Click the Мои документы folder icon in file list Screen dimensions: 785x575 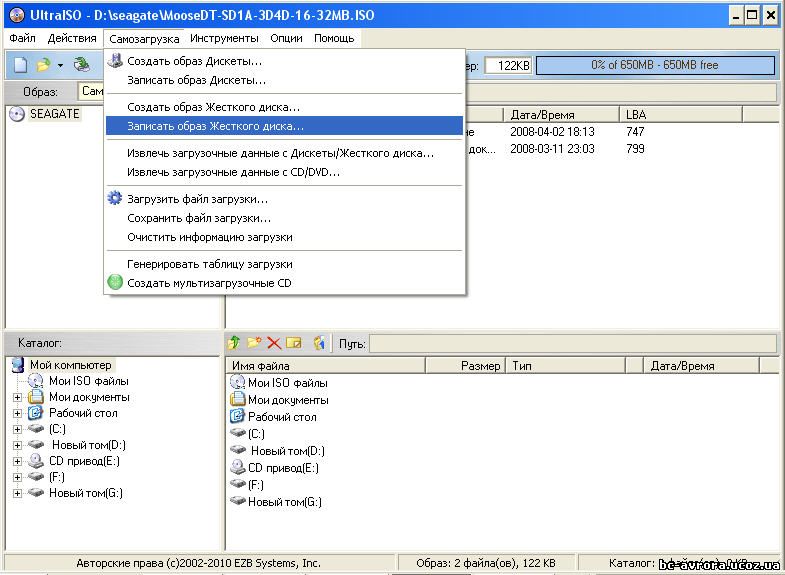[x=237, y=399]
